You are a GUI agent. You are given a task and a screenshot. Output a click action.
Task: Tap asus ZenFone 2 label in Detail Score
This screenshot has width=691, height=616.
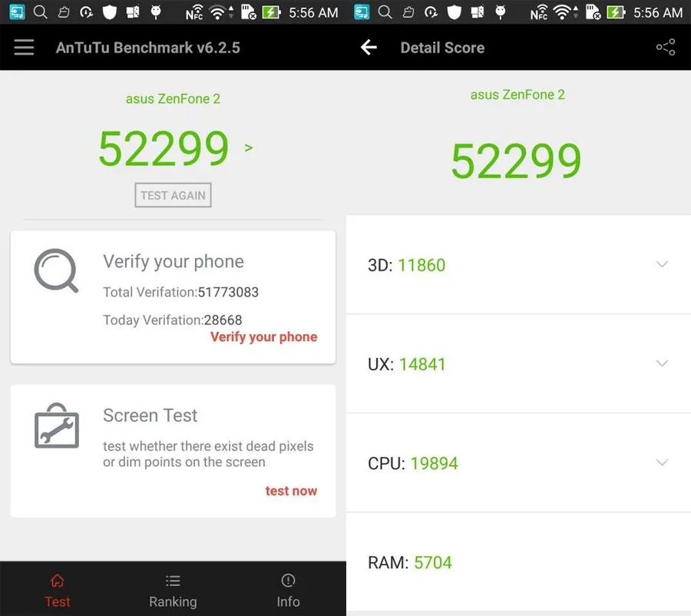point(517,94)
